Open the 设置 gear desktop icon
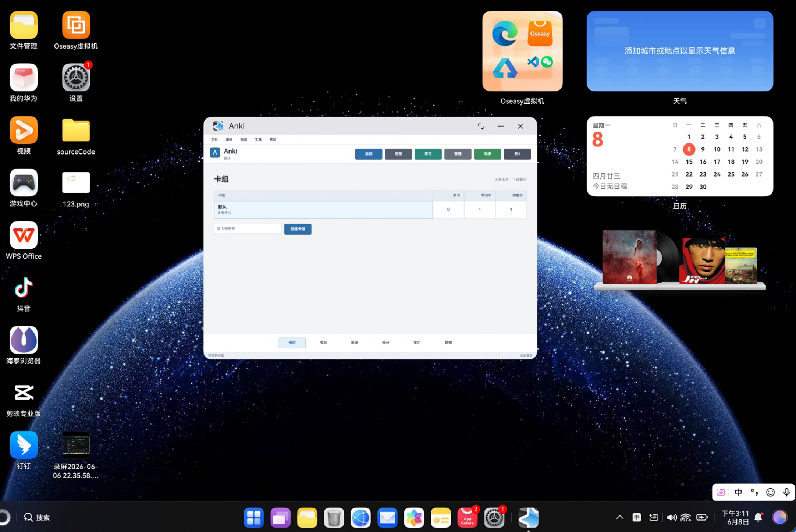796x532 pixels. point(76,77)
